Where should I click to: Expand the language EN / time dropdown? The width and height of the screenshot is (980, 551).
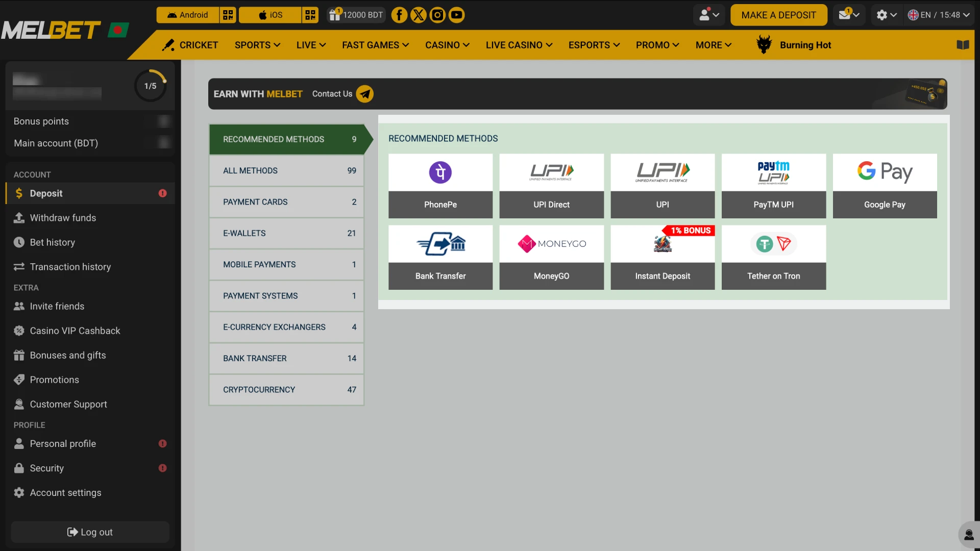938,15
